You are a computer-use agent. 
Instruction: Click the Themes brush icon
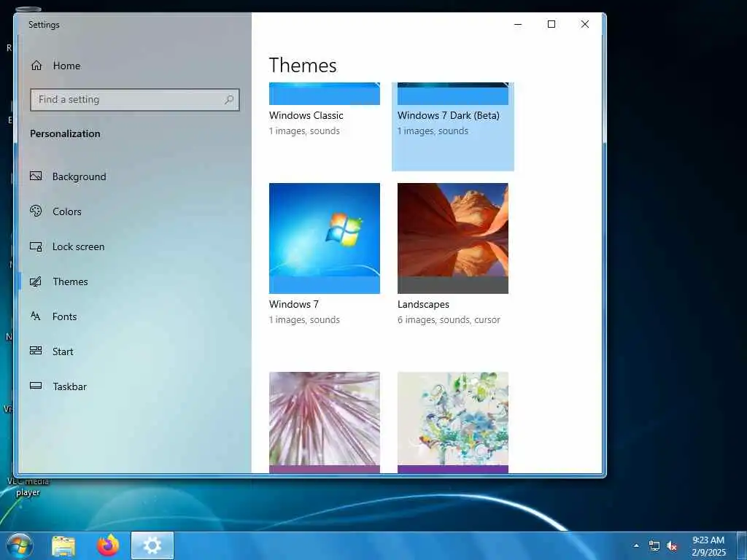36,281
